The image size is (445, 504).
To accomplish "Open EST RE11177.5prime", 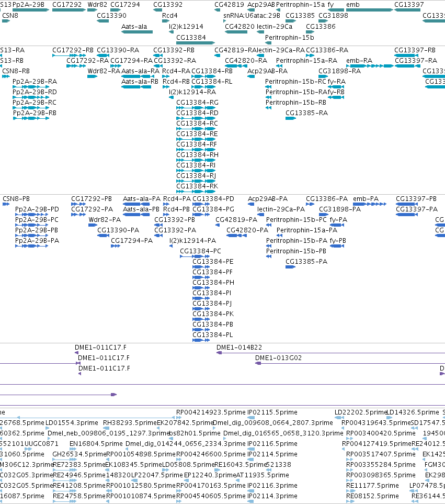I will coord(372,486).
